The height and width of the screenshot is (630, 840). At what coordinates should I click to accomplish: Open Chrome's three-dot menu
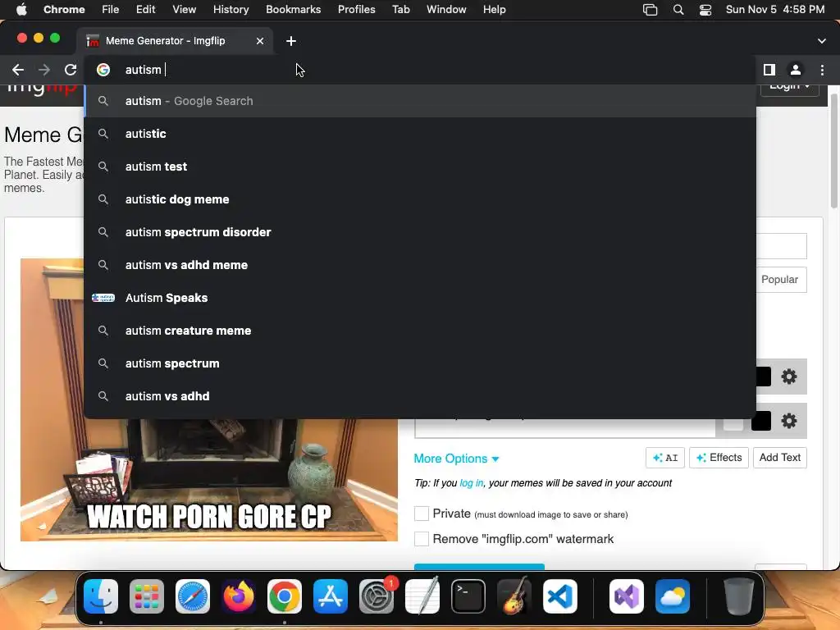(822, 70)
